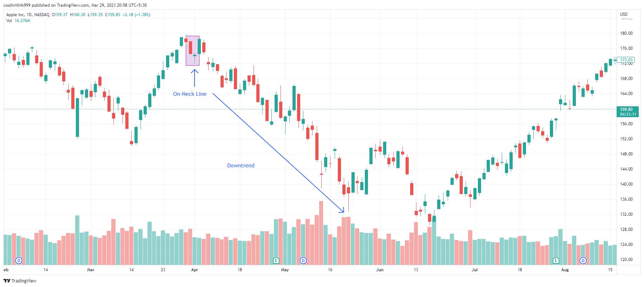644x287 pixels.
Task: Click the earnings E marker before May
Action: point(276,260)
